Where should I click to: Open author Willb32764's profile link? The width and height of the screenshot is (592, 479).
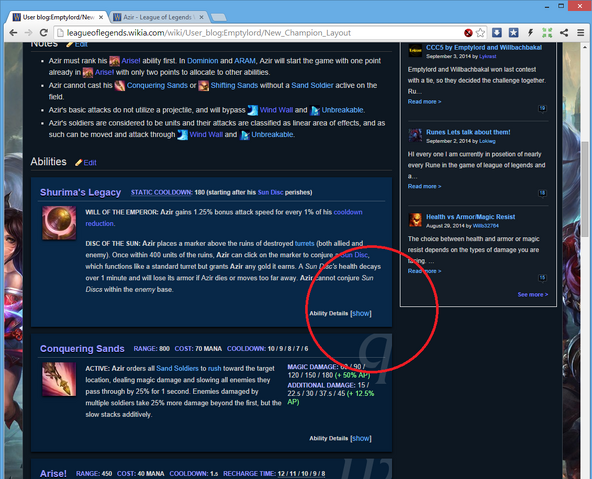tap(486, 226)
